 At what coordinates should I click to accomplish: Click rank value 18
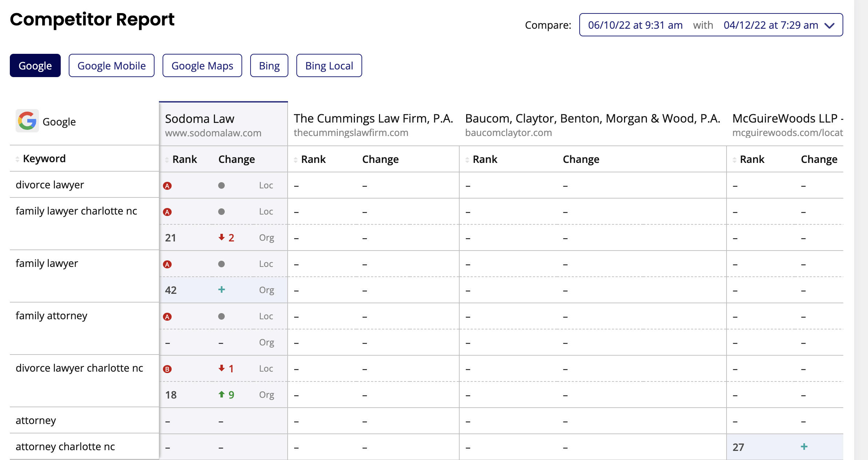pos(171,395)
